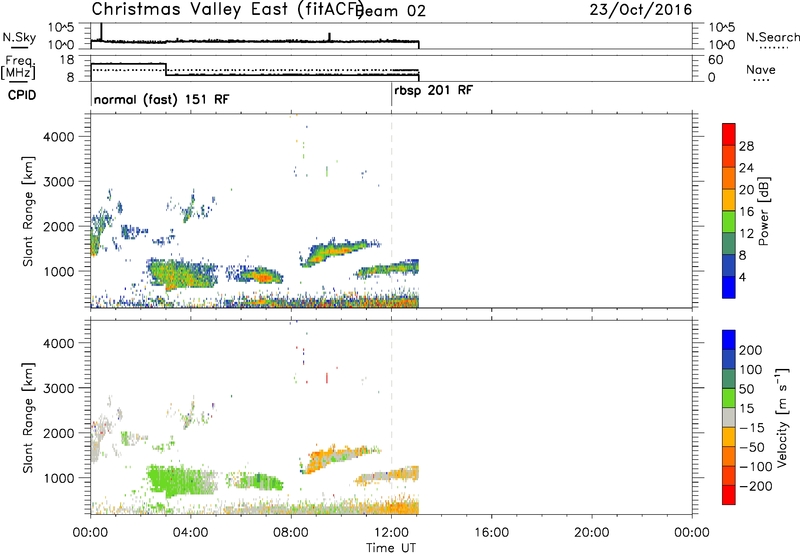Click the tall noise spike in the N.Sky plot

tap(102, 31)
